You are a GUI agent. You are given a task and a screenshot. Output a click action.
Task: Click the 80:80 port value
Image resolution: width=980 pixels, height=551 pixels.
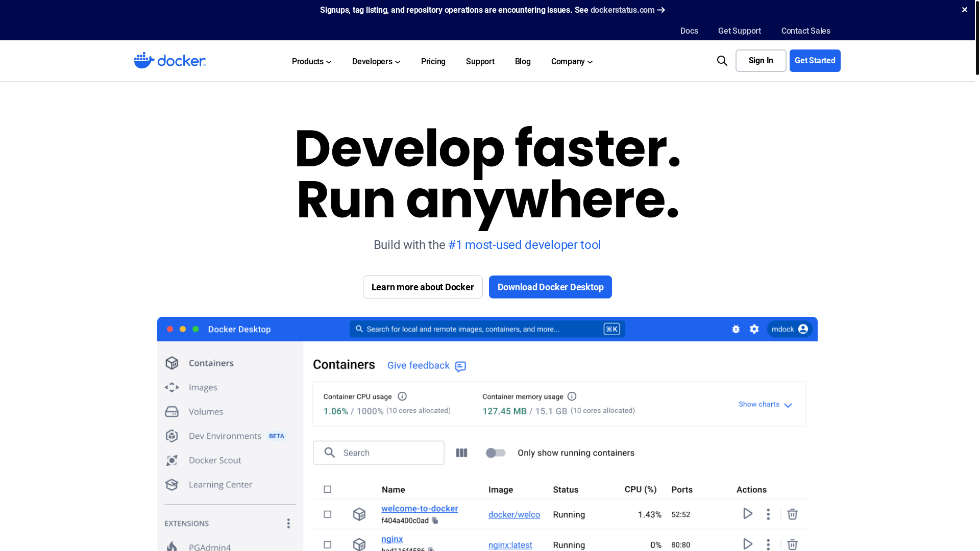(681, 545)
